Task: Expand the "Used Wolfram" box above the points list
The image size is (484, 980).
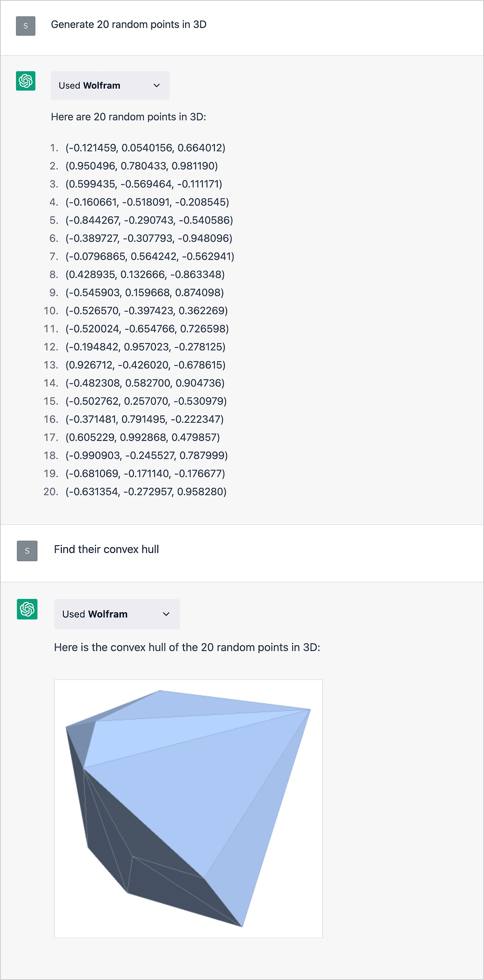Action: click(x=110, y=86)
